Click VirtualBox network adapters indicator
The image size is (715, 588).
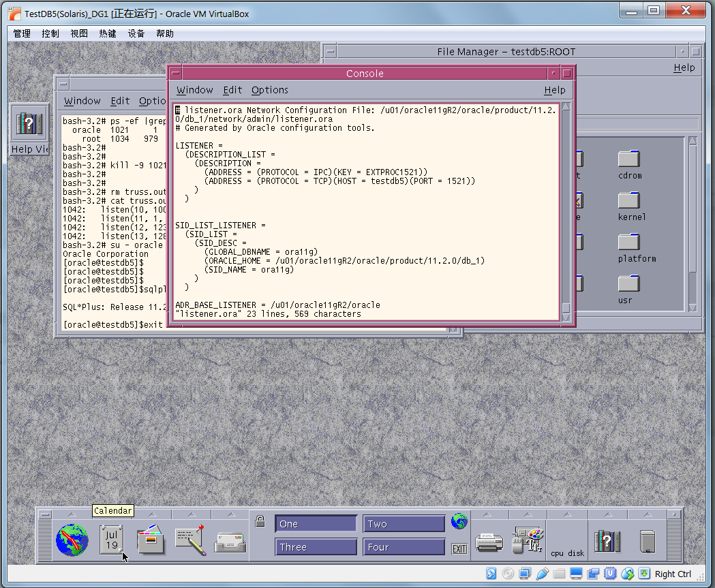click(525, 574)
